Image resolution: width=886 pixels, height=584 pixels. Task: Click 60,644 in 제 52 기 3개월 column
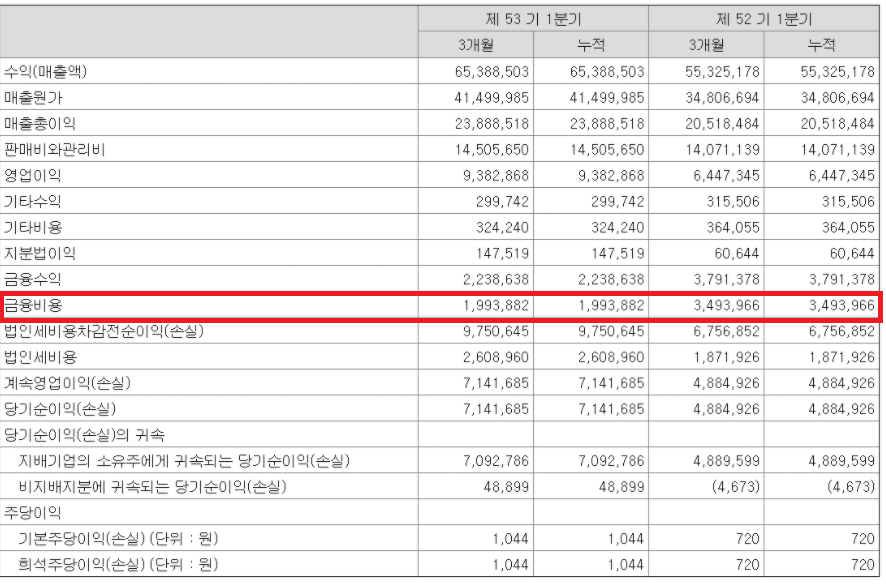(x=737, y=254)
